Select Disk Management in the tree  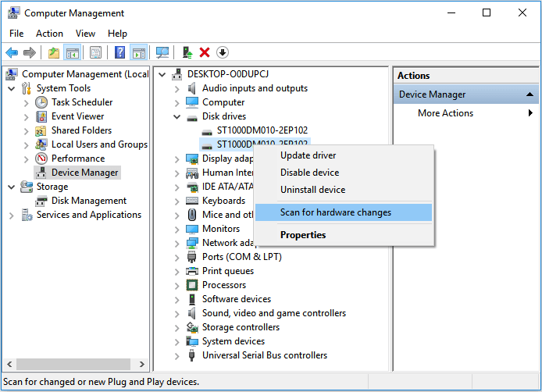pyautogui.click(x=88, y=201)
